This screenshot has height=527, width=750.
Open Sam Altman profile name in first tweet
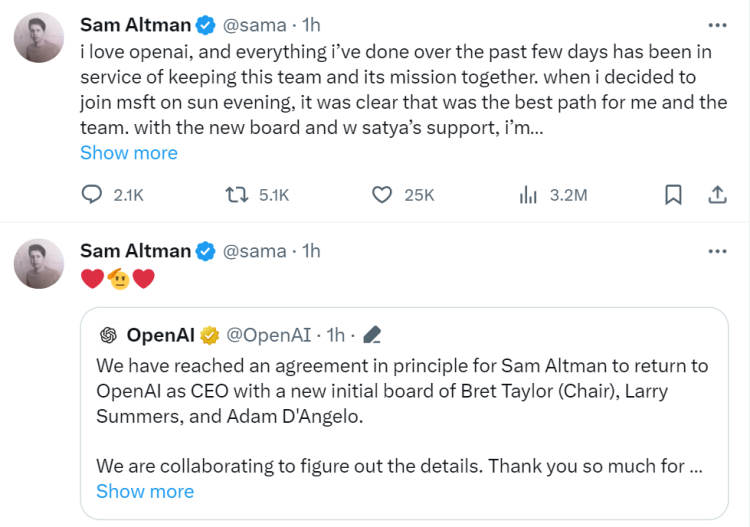[x=135, y=24]
